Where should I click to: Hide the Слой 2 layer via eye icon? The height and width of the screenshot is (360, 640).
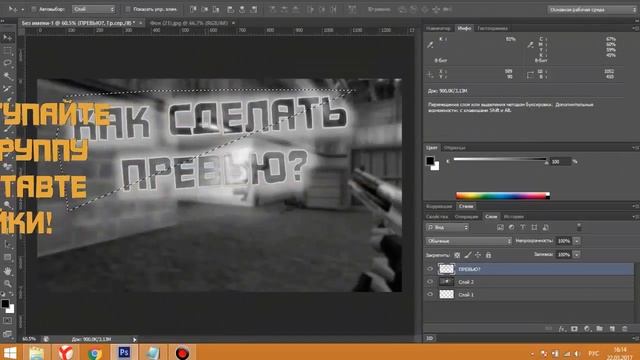[430, 282]
